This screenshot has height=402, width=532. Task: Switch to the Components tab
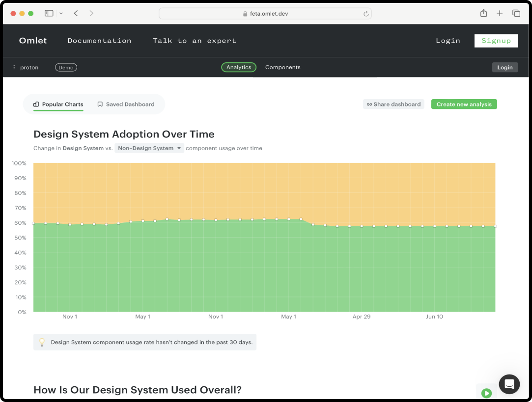pos(282,67)
